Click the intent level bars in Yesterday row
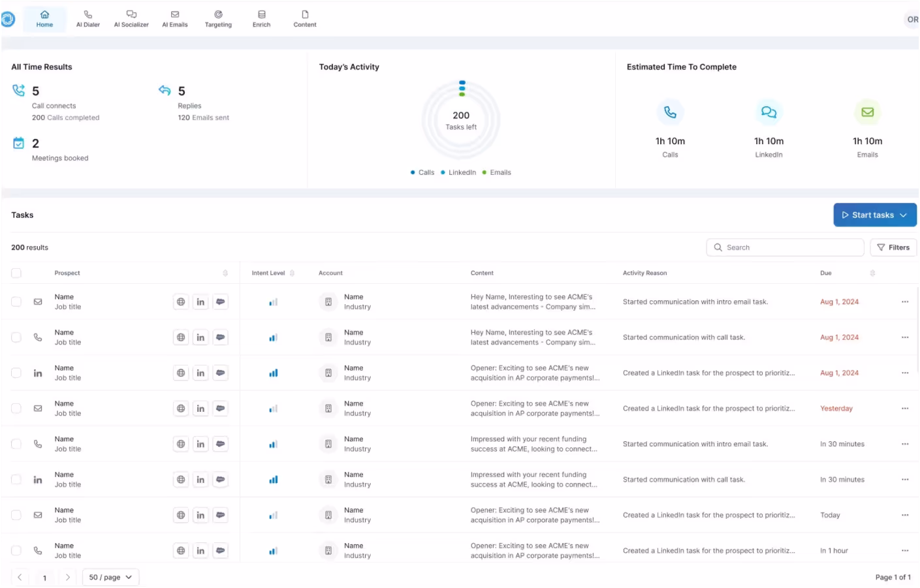This screenshot has width=920, height=588. pos(274,409)
